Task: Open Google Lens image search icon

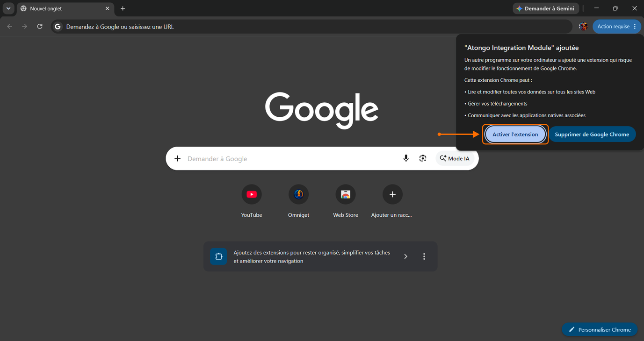Action: (423, 159)
